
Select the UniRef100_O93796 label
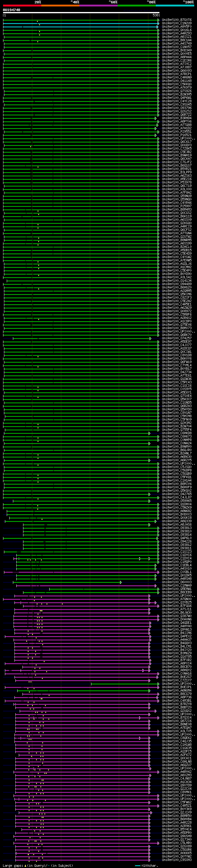(177, 108)
